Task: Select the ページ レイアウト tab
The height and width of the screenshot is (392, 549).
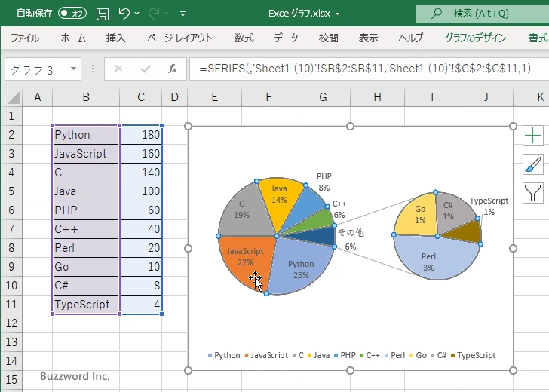Action: 179,38
